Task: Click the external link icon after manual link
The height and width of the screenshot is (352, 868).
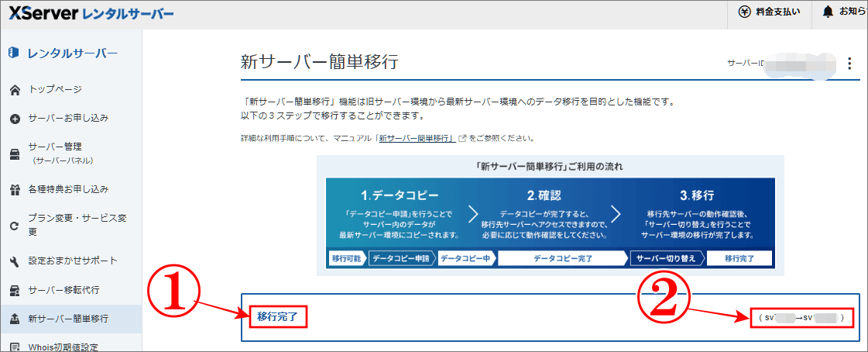Action: 462,138
